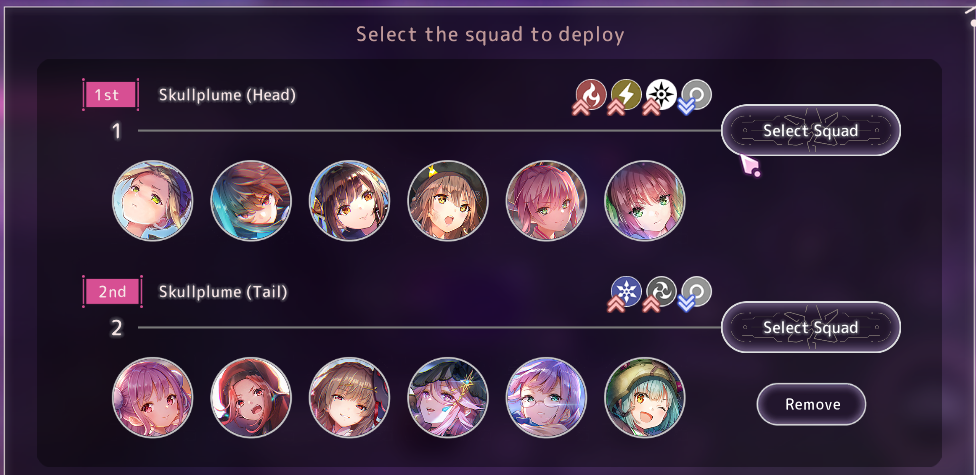
Task: Click the grey null element icon for Skullplume (Head)
Action: tap(697, 95)
